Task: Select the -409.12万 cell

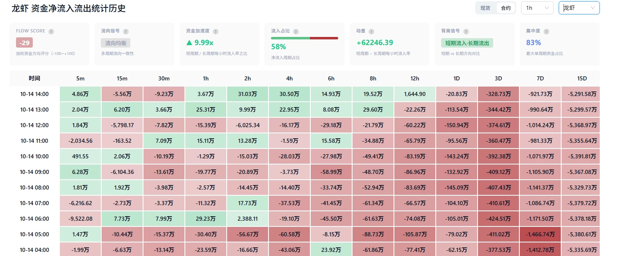Action: tap(498, 172)
